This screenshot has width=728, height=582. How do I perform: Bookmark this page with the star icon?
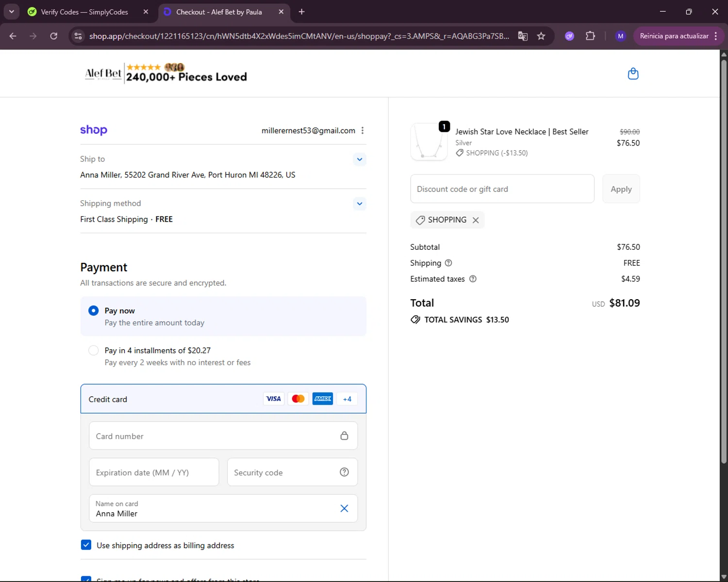(x=541, y=36)
